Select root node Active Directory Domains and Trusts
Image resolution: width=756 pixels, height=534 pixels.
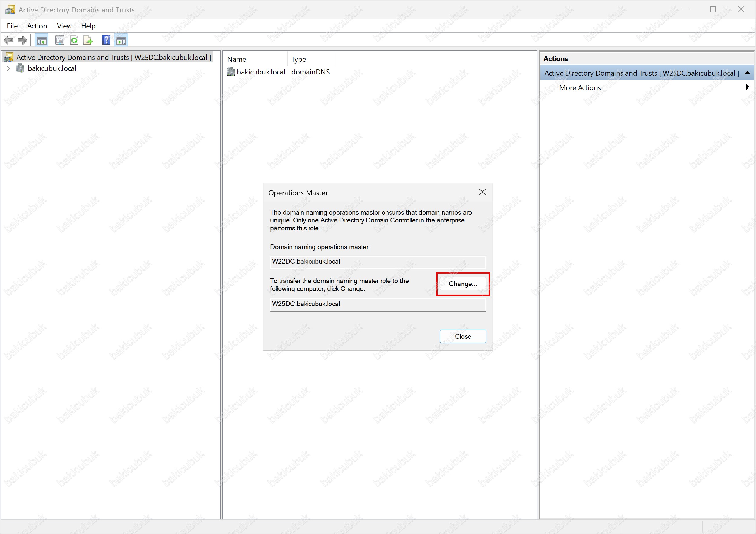point(114,57)
